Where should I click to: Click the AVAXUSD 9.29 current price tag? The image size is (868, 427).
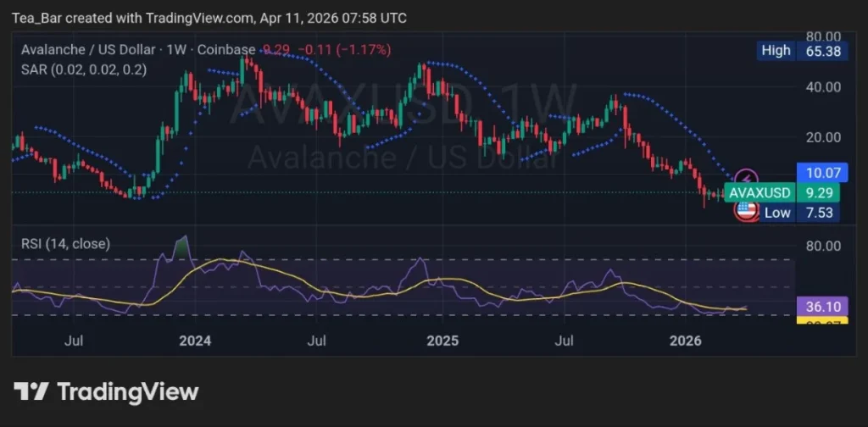point(782,193)
